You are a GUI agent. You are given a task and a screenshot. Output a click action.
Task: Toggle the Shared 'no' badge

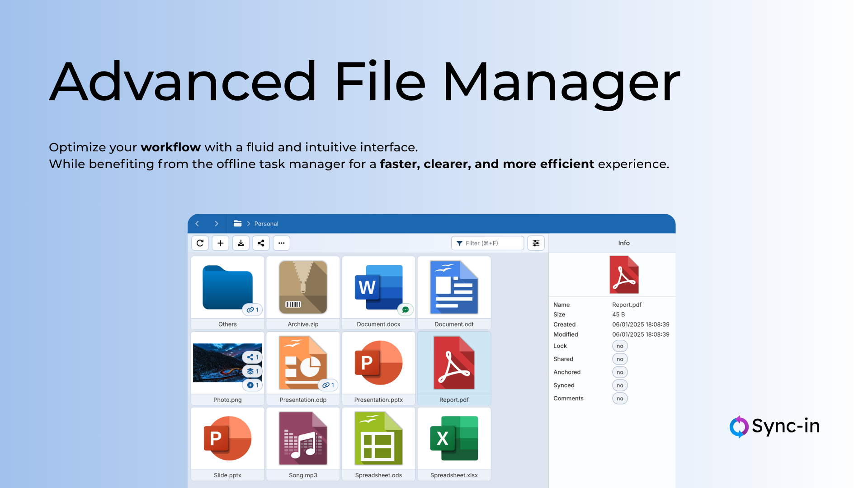[619, 359]
